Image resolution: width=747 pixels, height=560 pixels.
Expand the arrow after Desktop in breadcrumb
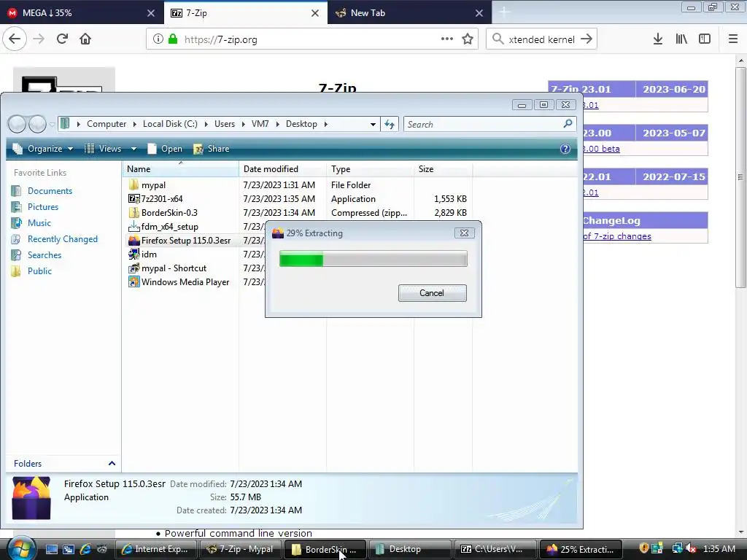(326, 124)
